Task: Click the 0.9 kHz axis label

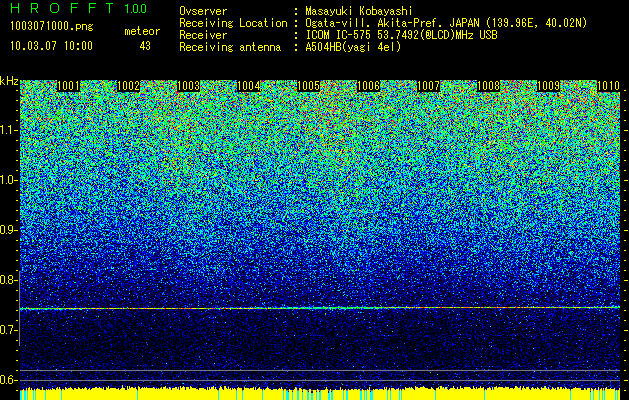Action: (x=8, y=230)
